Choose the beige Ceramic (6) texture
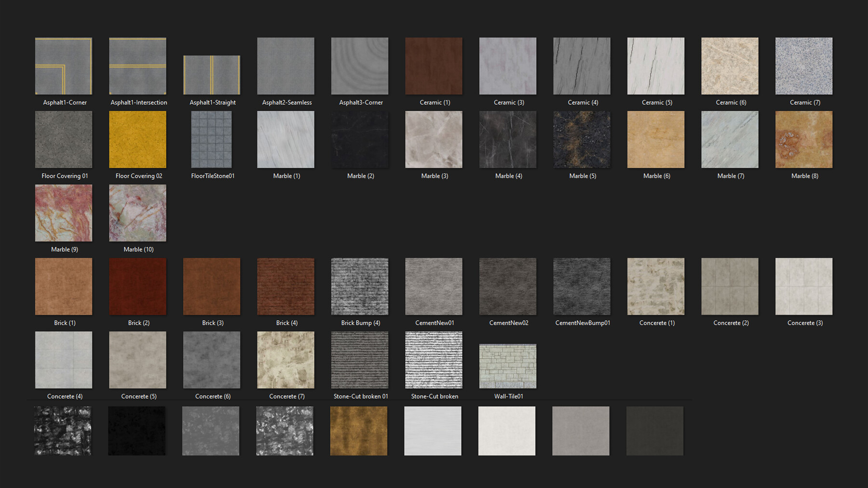Screen dimensions: 868x488 (730, 66)
